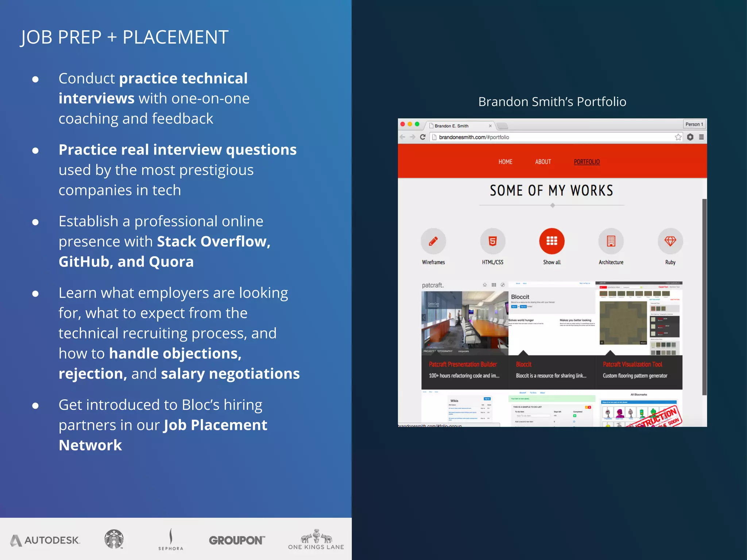Click the JOB PREP + PLACEMENT heading

pyautogui.click(x=124, y=37)
